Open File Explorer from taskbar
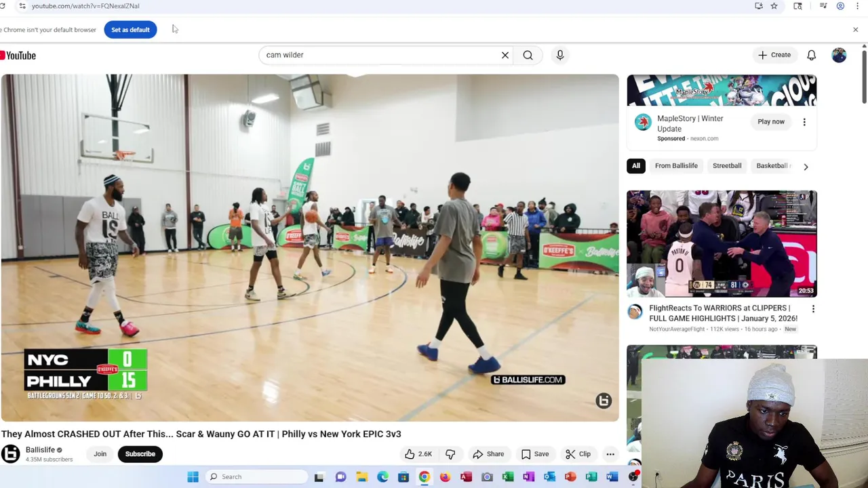 pos(361,477)
